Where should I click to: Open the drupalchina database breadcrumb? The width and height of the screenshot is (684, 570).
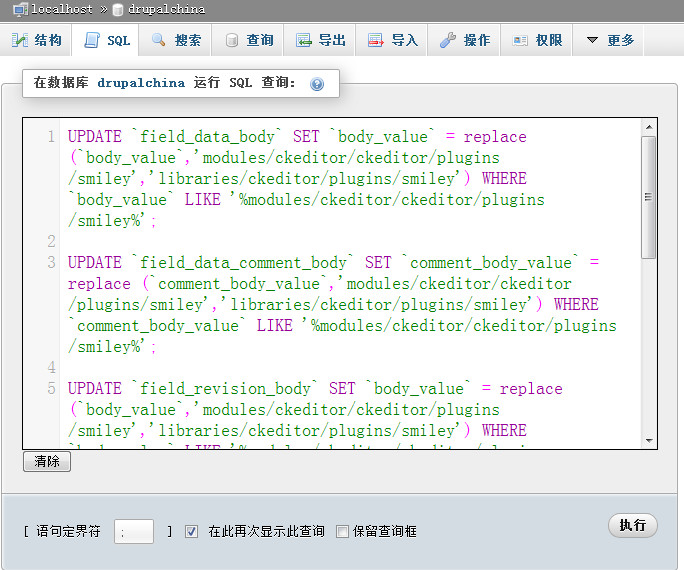pyautogui.click(x=167, y=9)
